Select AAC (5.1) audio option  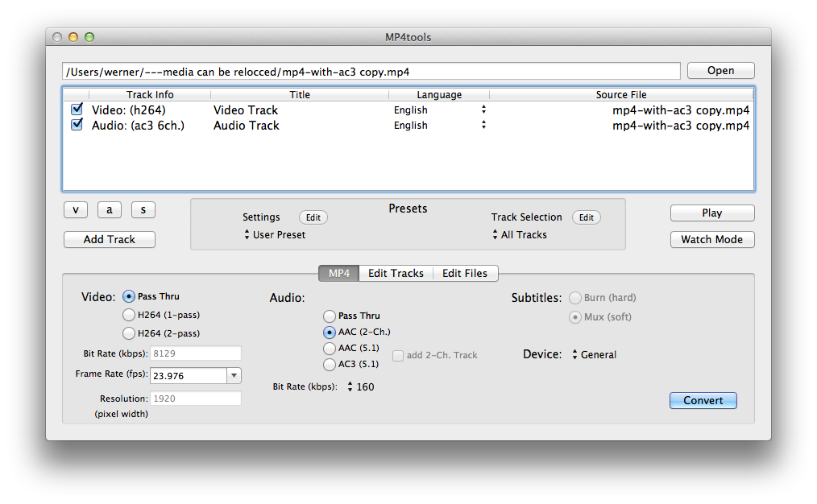point(330,349)
